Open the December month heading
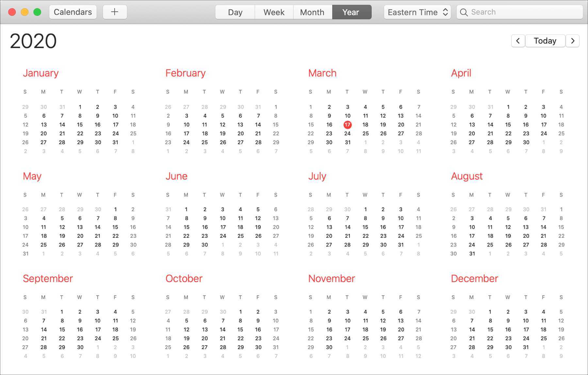The width and height of the screenshot is (588, 375). (474, 278)
